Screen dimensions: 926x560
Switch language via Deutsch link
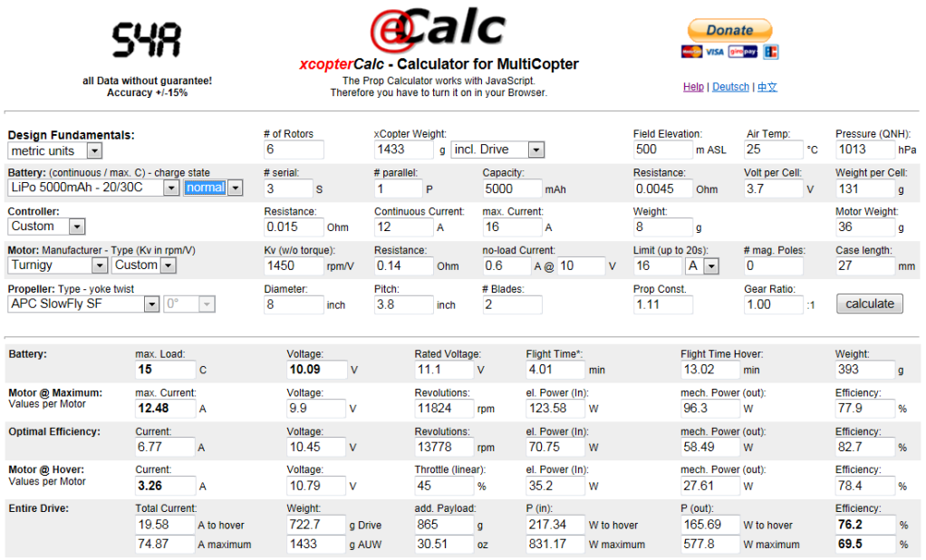(x=730, y=87)
